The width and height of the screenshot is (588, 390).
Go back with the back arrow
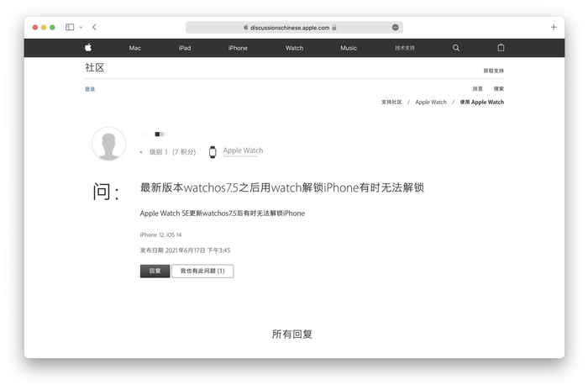(94, 27)
